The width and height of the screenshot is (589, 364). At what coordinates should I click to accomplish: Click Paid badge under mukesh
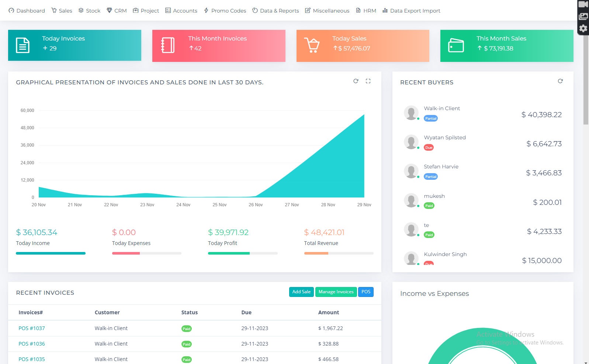coord(429,206)
